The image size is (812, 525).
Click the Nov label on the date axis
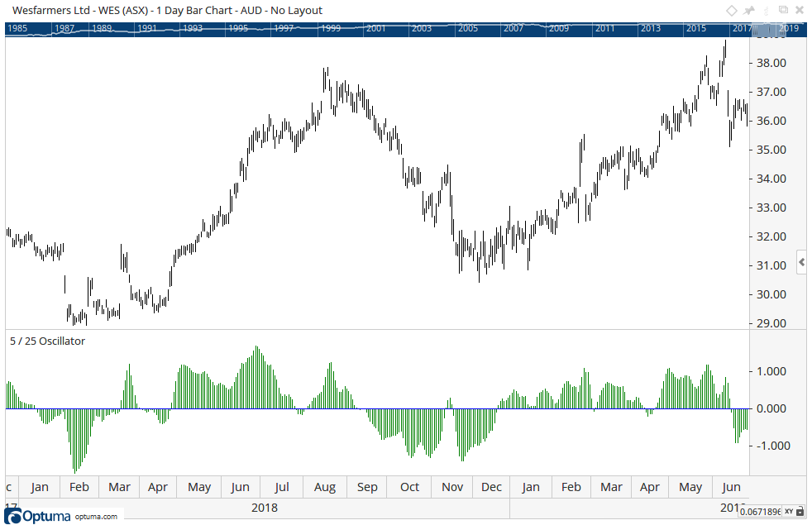pos(452,487)
